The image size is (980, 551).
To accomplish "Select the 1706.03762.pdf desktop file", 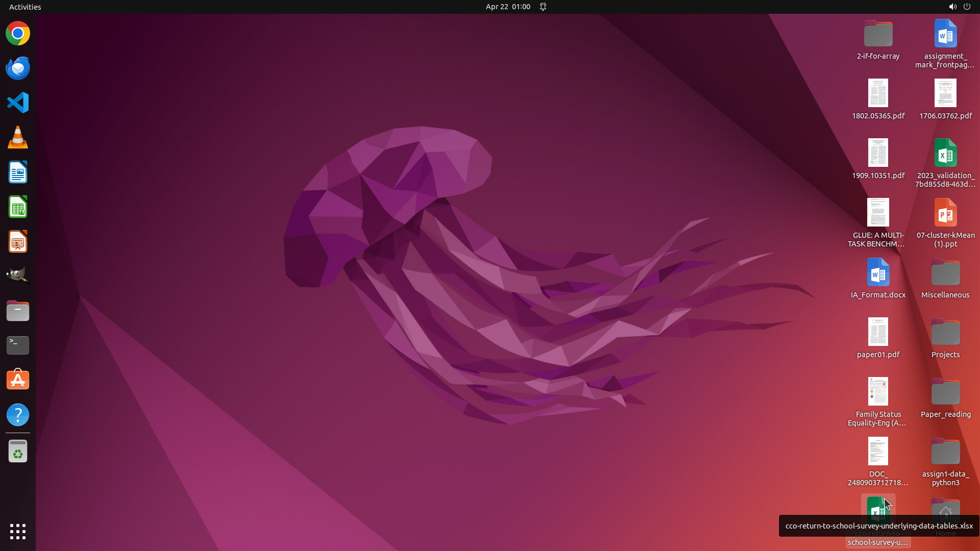I will tap(945, 94).
